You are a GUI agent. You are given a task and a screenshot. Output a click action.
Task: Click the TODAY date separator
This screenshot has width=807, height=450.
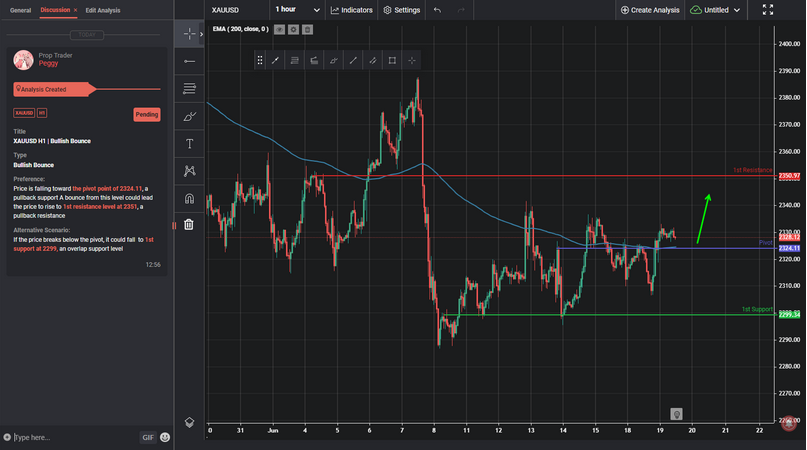(x=87, y=34)
